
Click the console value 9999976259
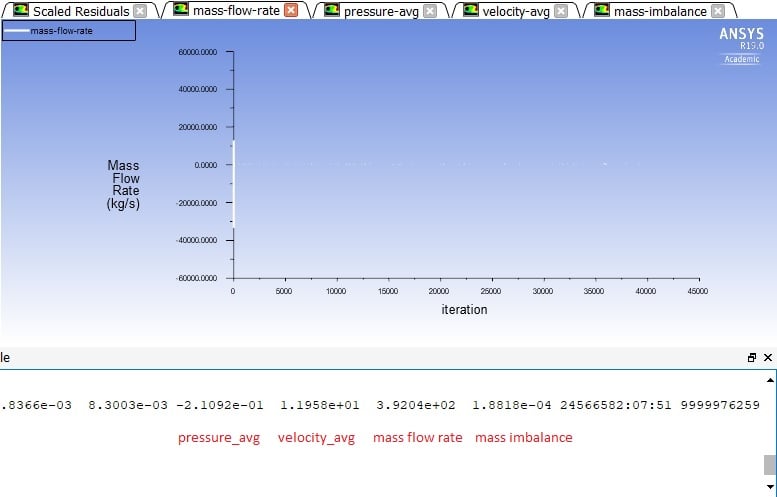[720, 405]
